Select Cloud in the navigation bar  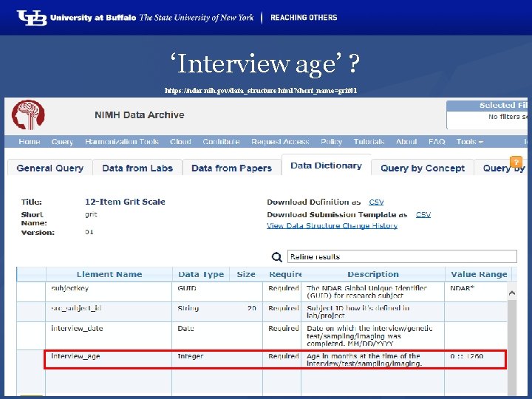tap(180, 141)
